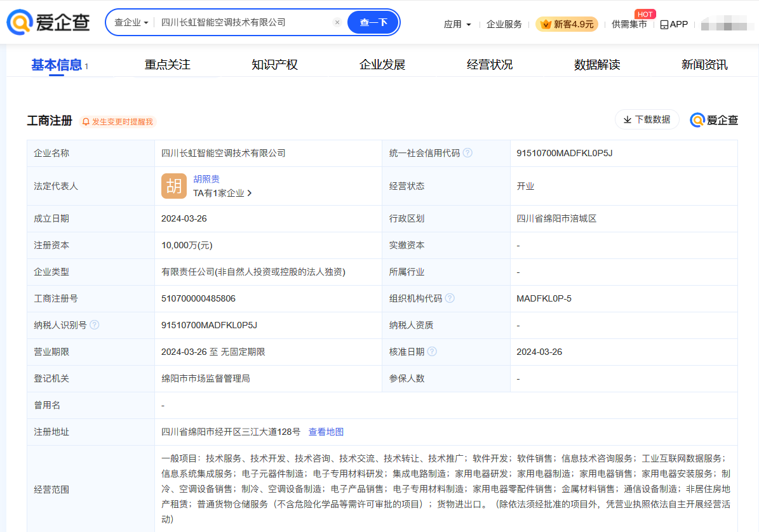Screen dimensions: 759x532
Task: Select the organization code MADFKL0P-5
Action: pyautogui.click(x=544, y=298)
